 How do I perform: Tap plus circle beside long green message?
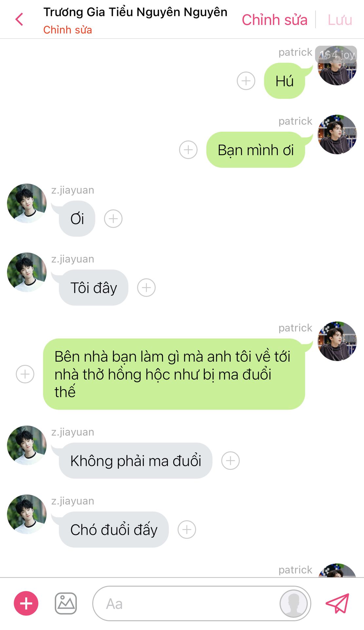coord(25,374)
